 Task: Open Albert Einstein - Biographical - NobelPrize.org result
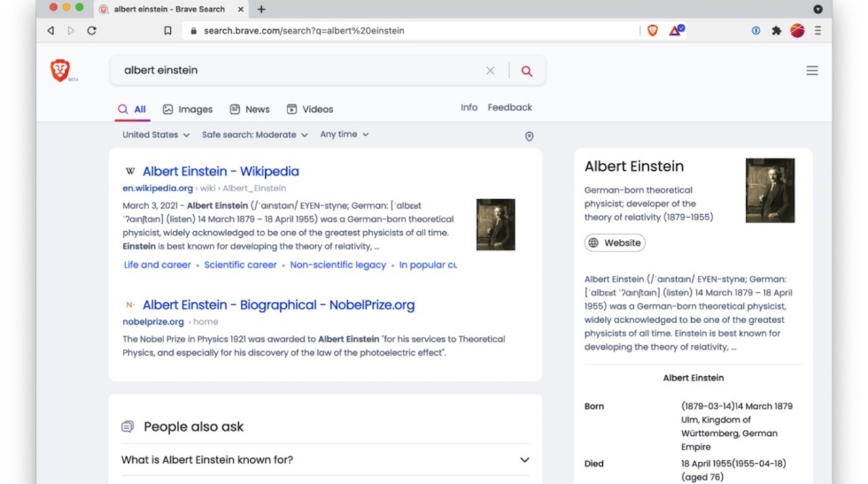click(279, 305)
